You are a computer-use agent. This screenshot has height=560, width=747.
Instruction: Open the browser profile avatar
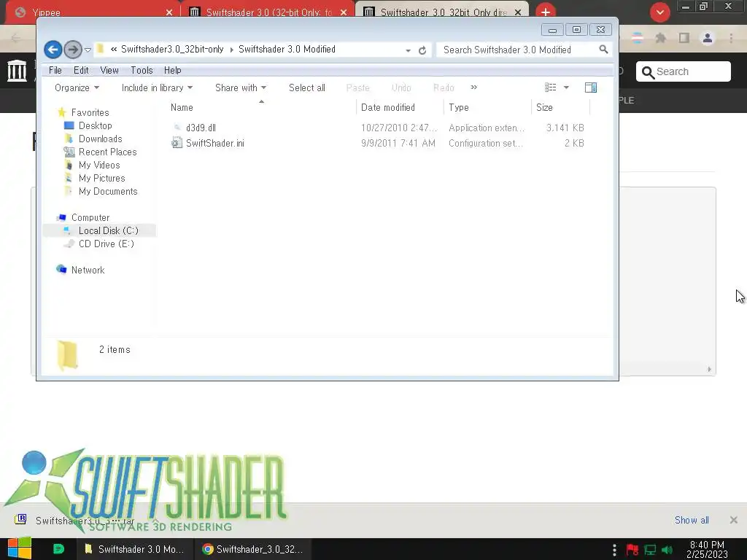pyautogui.click(x=707, y=38)
